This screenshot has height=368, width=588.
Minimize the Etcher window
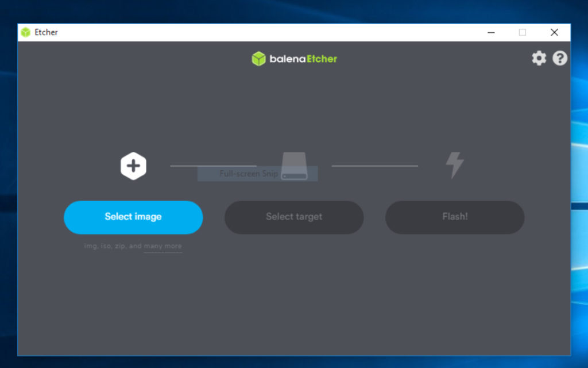tap(491, 32)
